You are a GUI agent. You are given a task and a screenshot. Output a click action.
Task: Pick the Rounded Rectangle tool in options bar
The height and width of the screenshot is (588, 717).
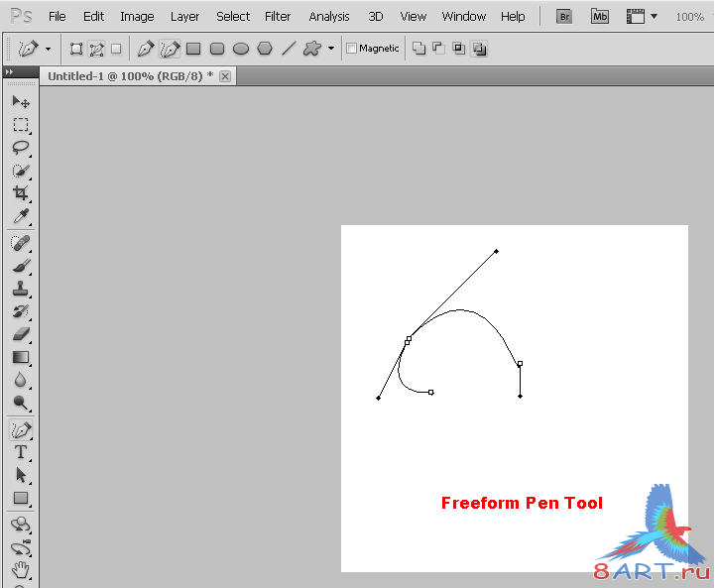(x=217, y=49)
